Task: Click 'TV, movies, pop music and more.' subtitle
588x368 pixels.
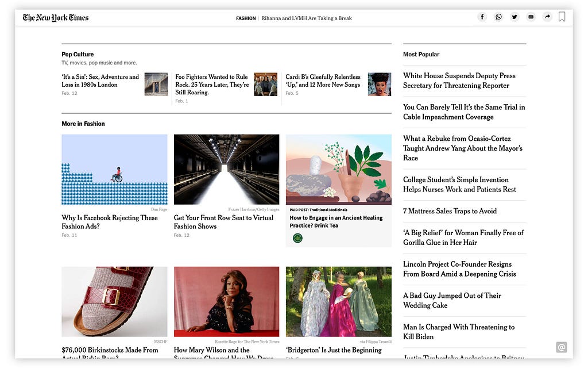Action: tap(99, 63)
